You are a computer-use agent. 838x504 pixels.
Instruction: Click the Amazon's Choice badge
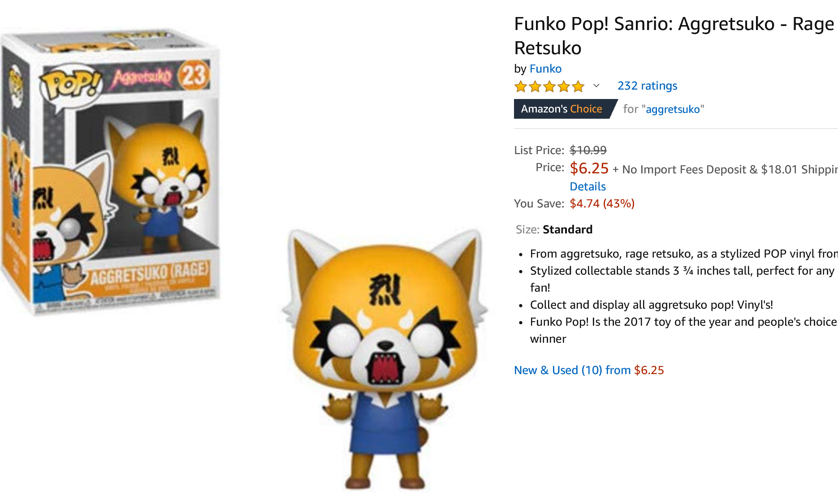point(562,109)
